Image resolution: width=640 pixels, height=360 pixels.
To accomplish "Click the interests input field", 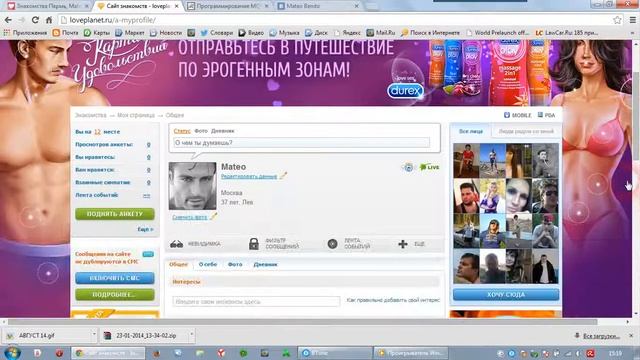I will (x=256, y=302).
